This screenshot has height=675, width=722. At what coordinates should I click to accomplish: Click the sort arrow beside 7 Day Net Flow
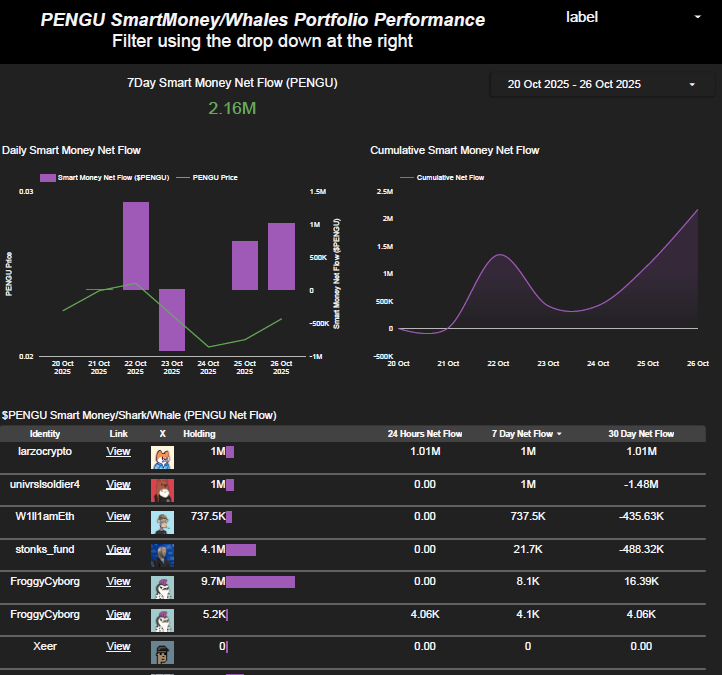click(x=559, y=434)
